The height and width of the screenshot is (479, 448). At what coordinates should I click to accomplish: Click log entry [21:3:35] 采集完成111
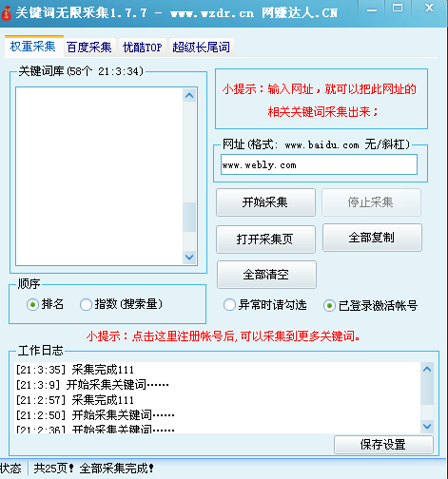click(x=75, y=370)
